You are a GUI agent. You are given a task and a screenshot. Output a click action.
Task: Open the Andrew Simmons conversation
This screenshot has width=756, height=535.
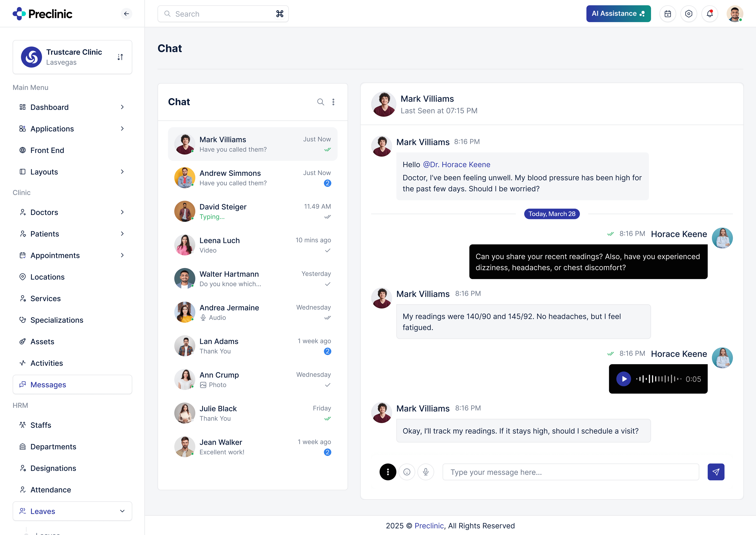click(253, 178)
